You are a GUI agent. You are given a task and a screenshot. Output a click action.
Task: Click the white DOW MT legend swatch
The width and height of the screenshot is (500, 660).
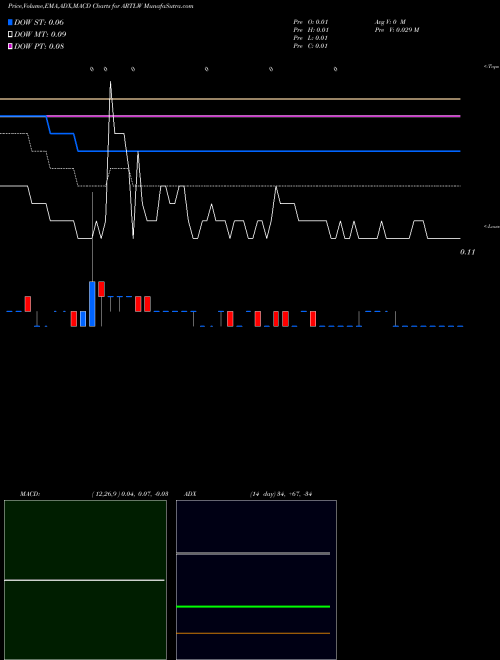[x=10, y=35]
